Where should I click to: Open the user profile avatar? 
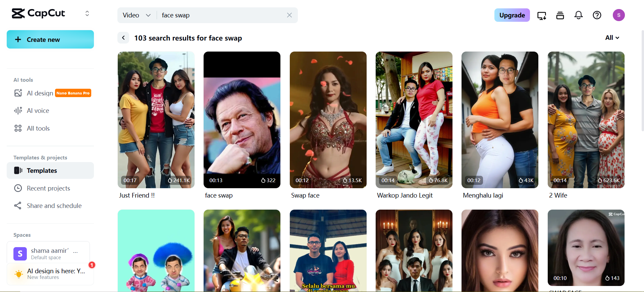click(619, 15)
